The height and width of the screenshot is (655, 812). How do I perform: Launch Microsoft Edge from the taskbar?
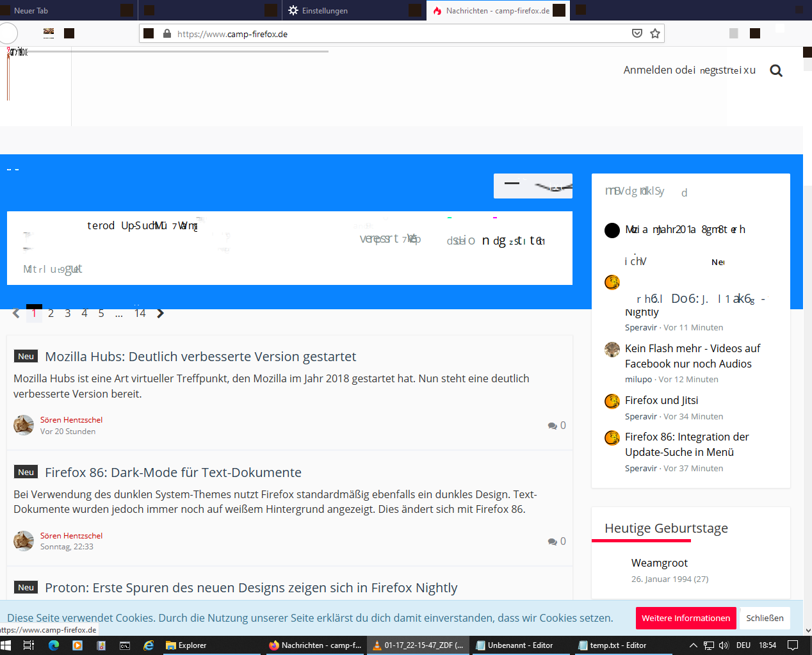point(53,645)
